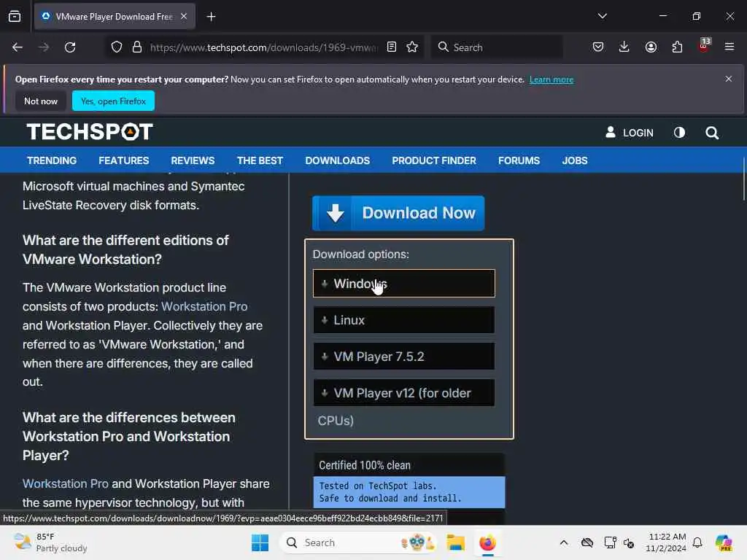The width and height of the screenshot is (747, 560).
Task: Go forward with the forward arrow
Action: point(43,47)
